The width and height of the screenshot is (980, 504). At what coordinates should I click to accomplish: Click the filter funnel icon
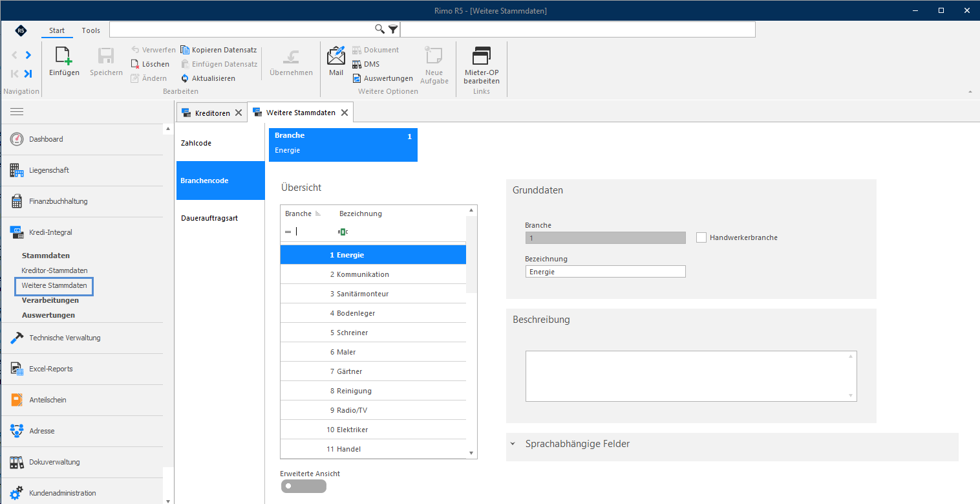pyautogui.click(x=393, y=29)
